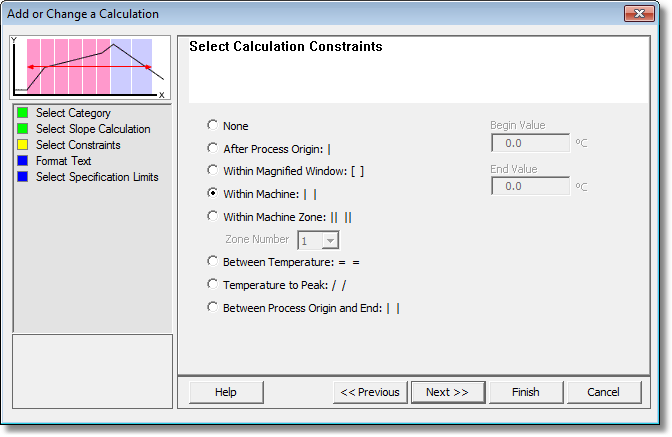
Task: Go to the Select Specification Limits step
Action: pyautogui.click(x=97, y=177)
